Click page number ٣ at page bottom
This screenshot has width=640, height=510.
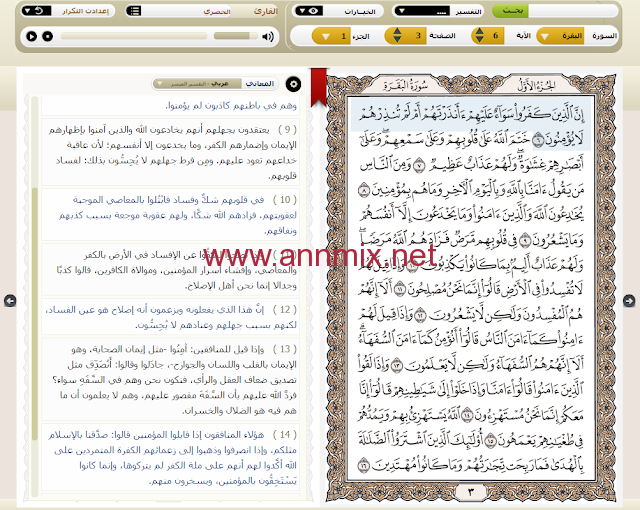[471, 492]
